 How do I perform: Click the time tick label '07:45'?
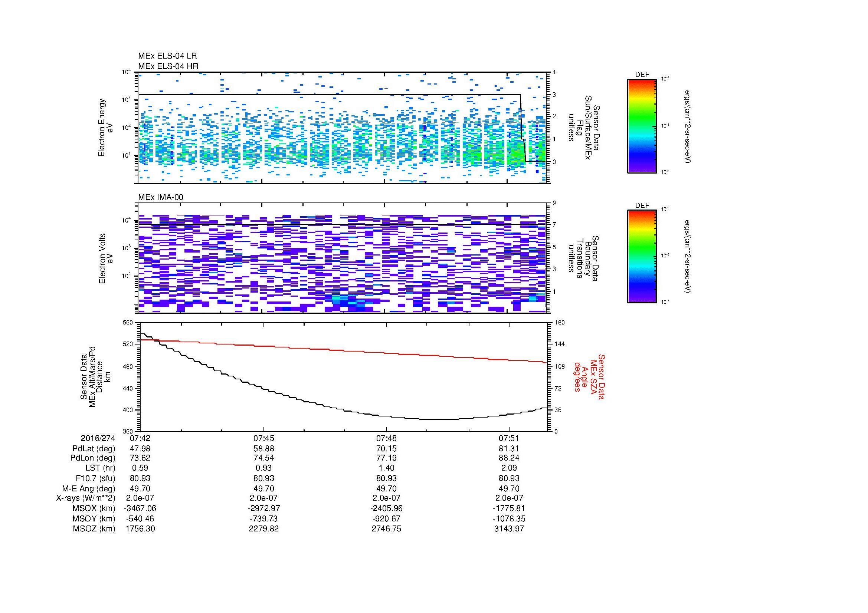click(263, 438)
